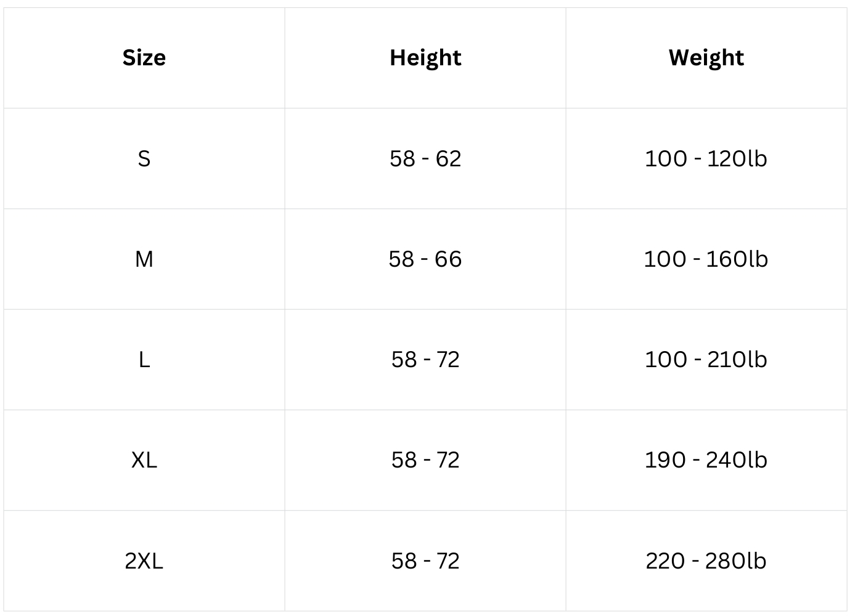This screenshot has height=616, width=863.
Task: Click the Size column header
Action: [144, 58]
